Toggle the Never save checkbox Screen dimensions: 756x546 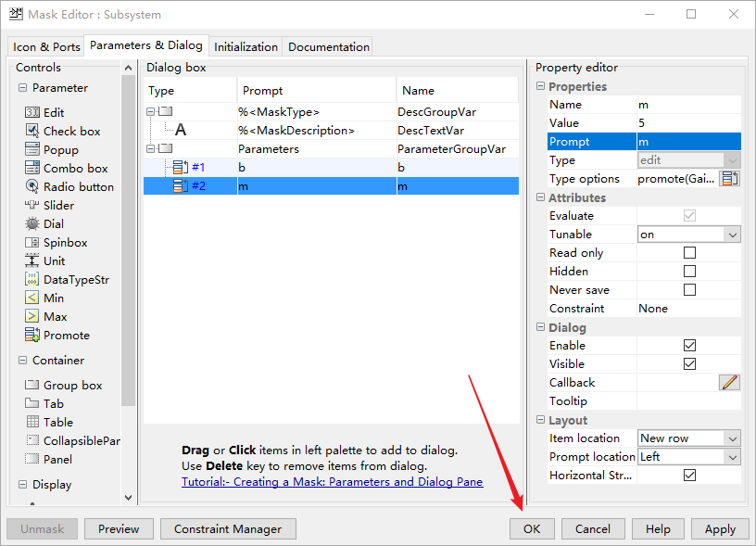[689, 290]
